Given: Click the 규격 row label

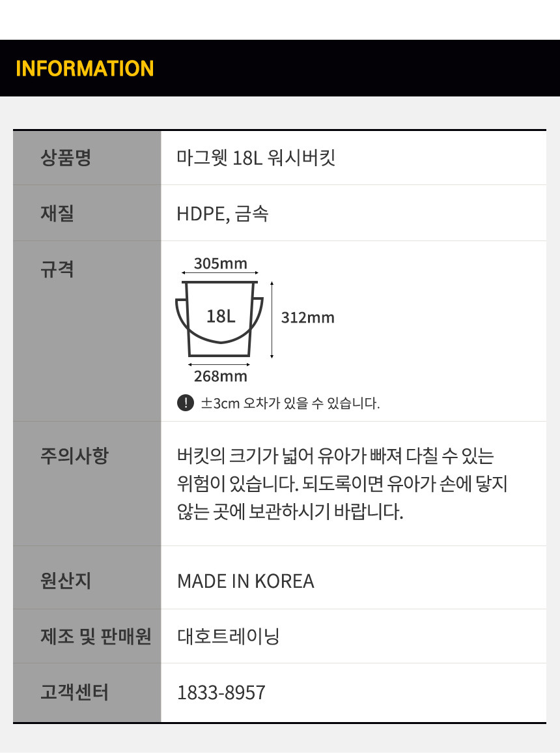Looking at the screenshot, I should 57,268.
